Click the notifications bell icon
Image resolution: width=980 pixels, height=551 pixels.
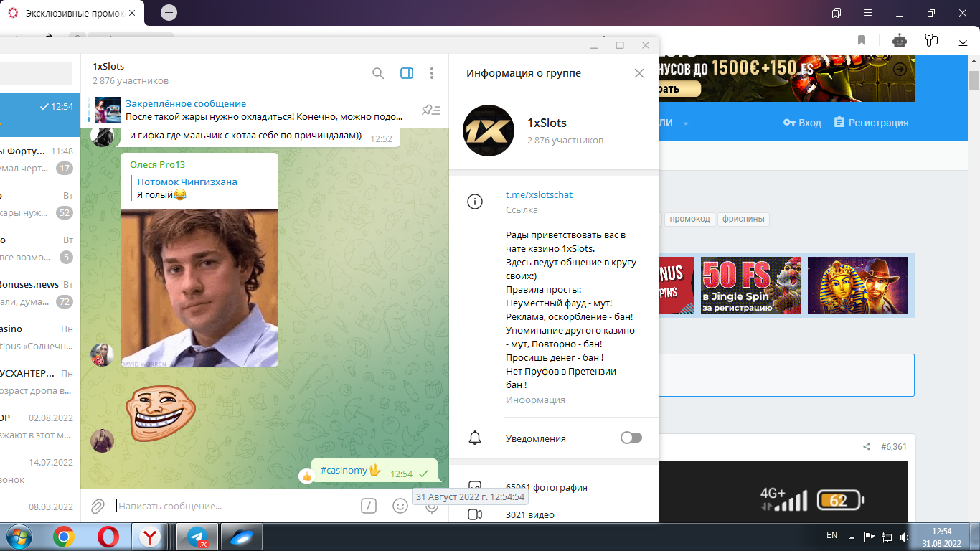tap(475, 438)
